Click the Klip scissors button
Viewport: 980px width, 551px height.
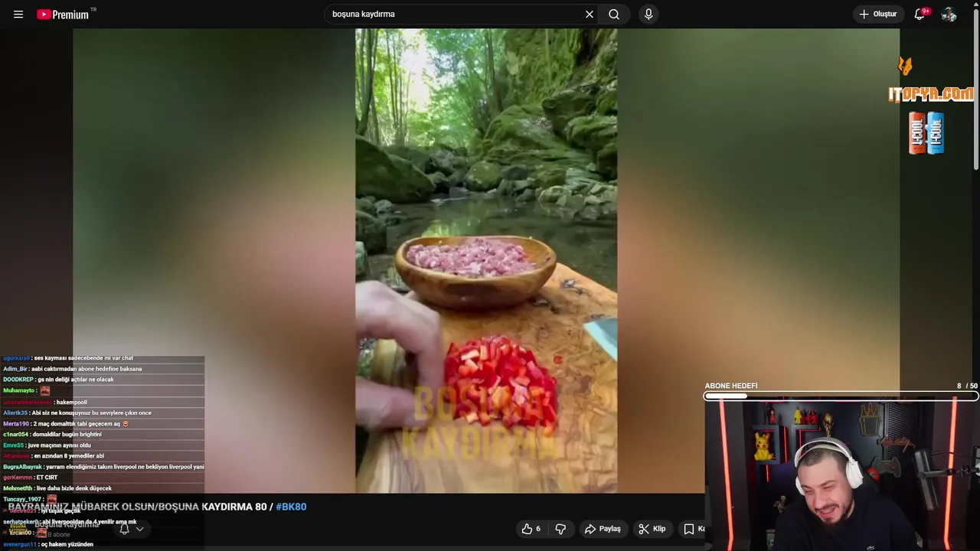tap(652, 529)
